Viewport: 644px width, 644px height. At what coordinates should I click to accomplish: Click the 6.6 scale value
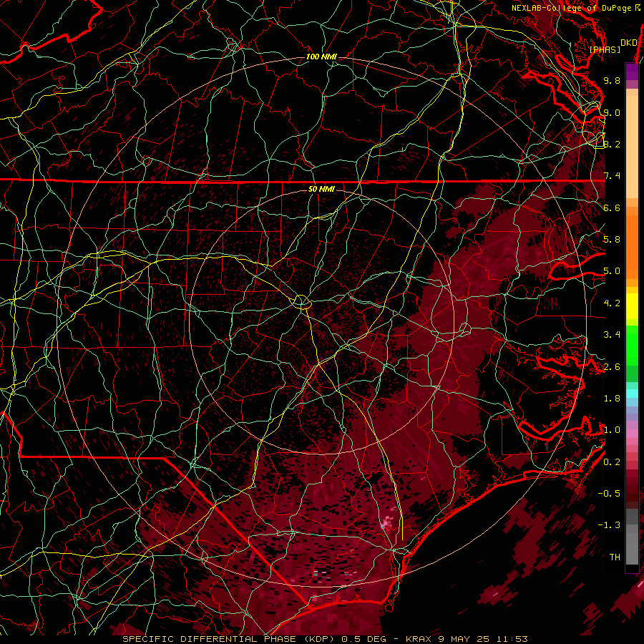[612, 208]
